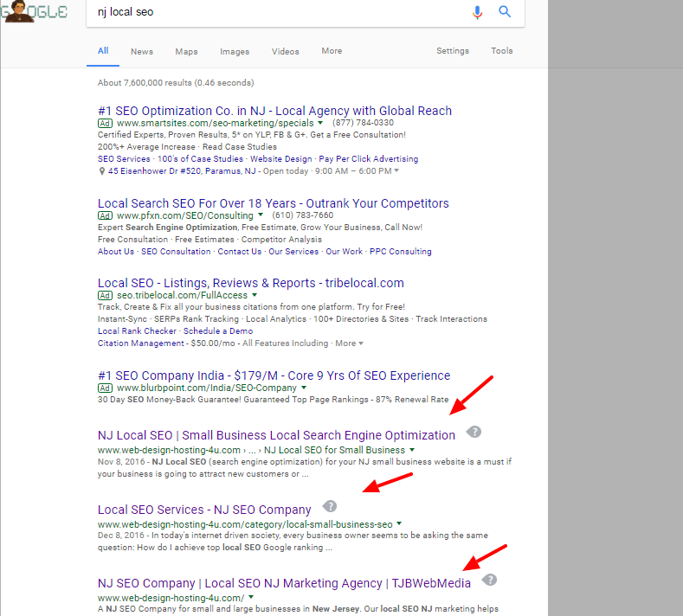Switch to the News tab
Screen dimensions: 683x616
[x=142, y=51]
